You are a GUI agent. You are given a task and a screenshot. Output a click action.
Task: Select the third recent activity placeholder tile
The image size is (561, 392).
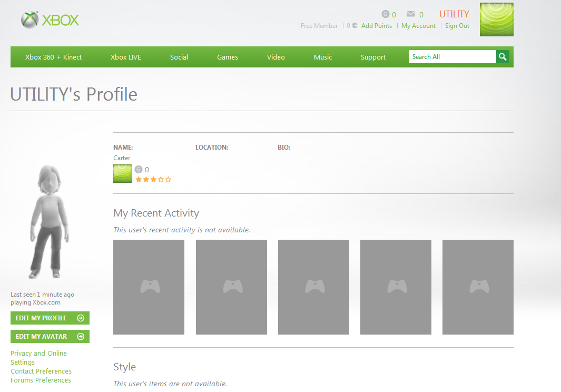coord(313,287)
